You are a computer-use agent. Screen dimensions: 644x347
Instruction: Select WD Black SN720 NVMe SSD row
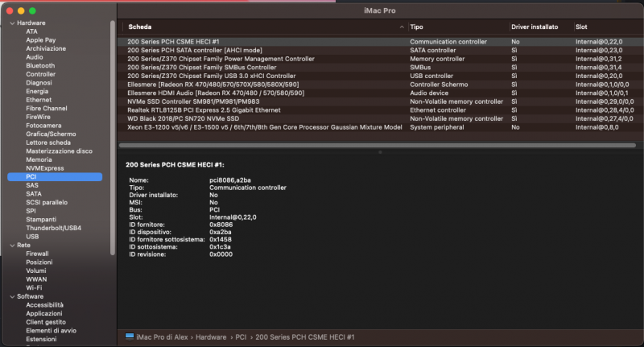coord(380,118)
